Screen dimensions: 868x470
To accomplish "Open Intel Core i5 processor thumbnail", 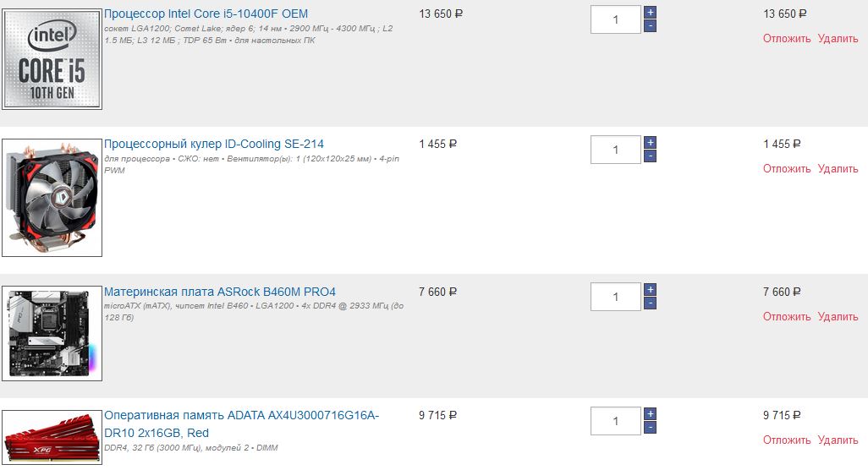I will click(52, 57).
